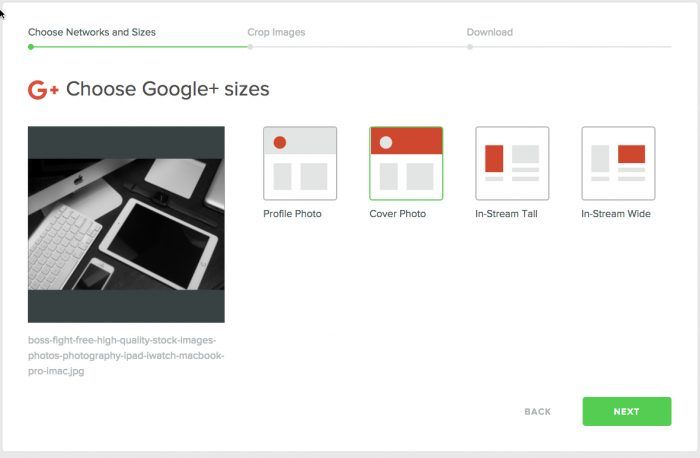Image resolution: width=700 pixels, height=458 pixels.
Task: Click the boss-fight image filename text
Action: 127,355
